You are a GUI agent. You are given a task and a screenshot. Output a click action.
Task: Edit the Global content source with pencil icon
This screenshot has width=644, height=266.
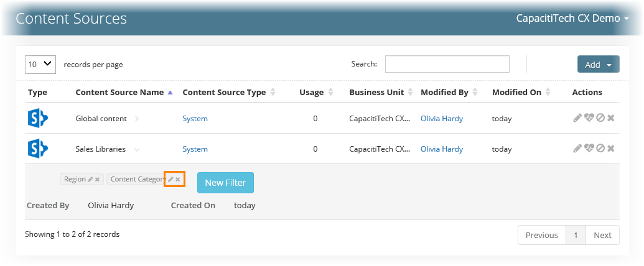tap(577, 118)
